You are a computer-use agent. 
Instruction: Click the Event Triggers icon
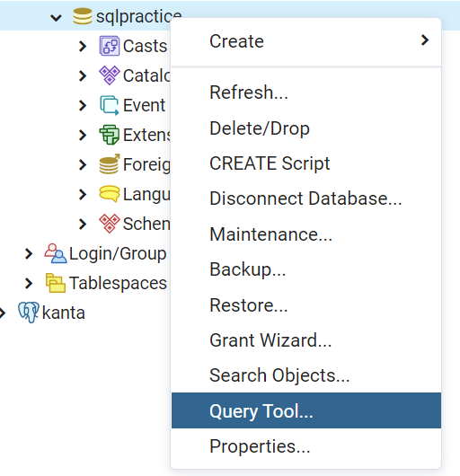coord(110,105)
